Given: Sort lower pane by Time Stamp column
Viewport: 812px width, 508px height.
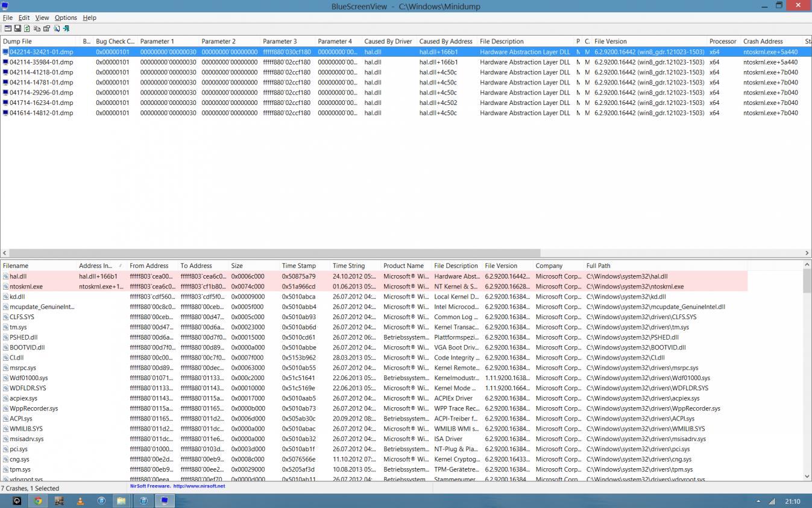Looking at the screenshot, I should pyautogui.click(x=304, y=265).
